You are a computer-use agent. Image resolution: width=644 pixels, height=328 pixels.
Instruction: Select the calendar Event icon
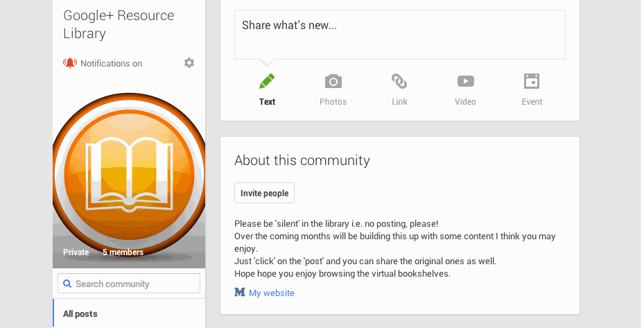pyautogui.click(x=532, y=81)
